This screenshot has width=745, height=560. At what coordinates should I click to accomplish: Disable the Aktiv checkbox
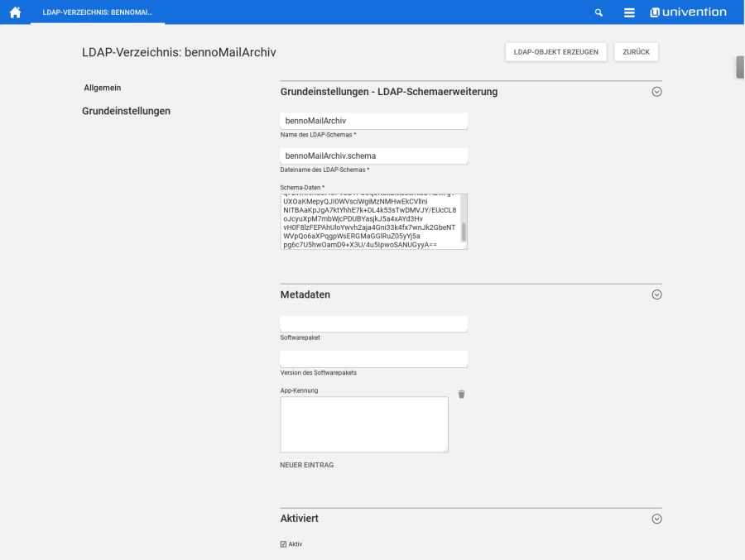pyautogui.click(x=283, y=543)
